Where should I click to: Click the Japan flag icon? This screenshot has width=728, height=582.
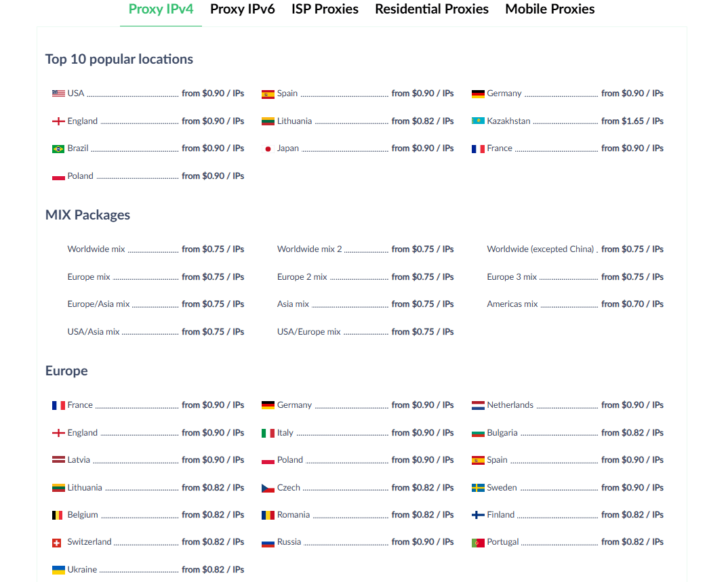[268, 148]
